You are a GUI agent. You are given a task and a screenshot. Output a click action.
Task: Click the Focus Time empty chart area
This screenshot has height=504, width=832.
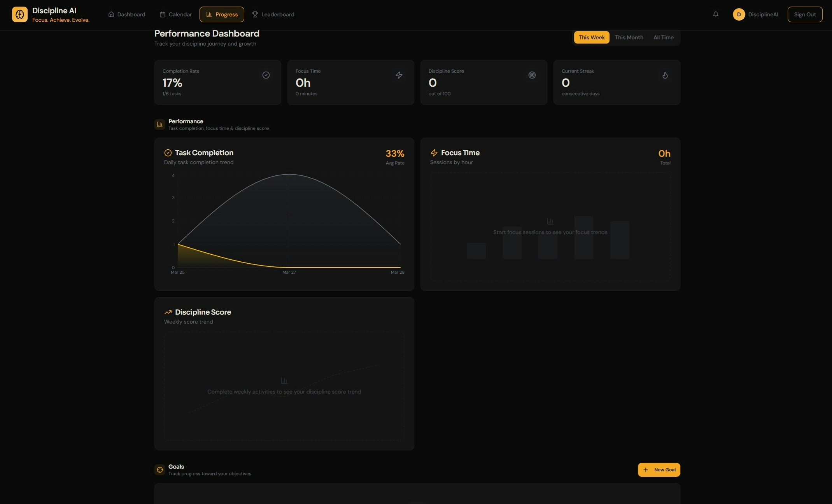point(550,227)
